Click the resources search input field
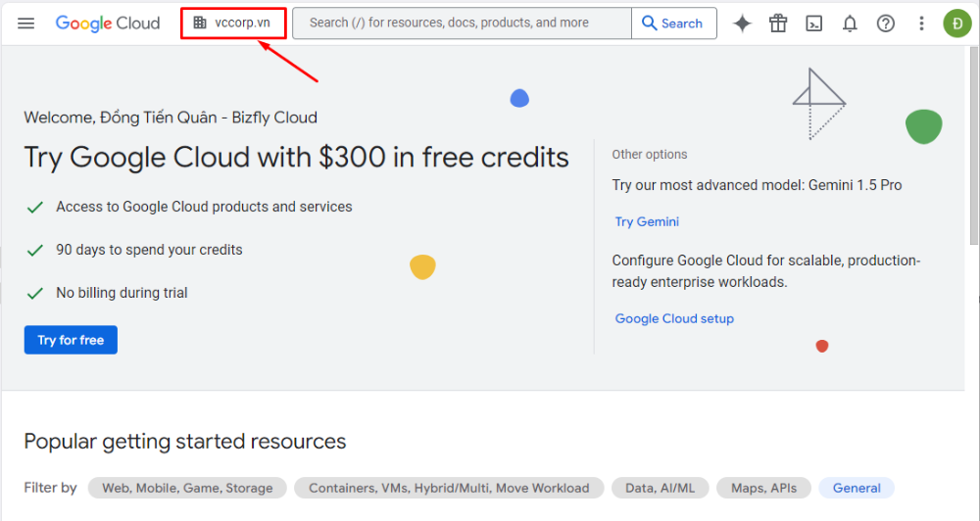The width and height of the screenshot is (980, 521). coord(462,24)
